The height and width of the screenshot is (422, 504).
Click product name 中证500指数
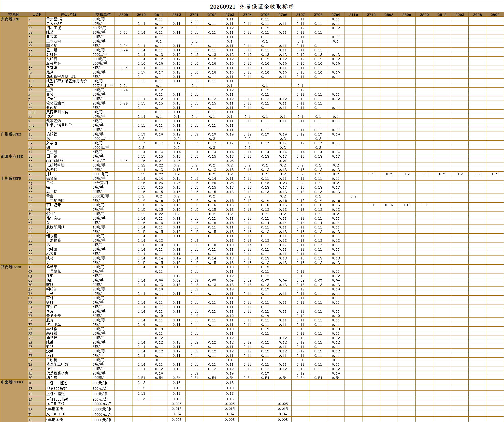[x=57, y=383]
